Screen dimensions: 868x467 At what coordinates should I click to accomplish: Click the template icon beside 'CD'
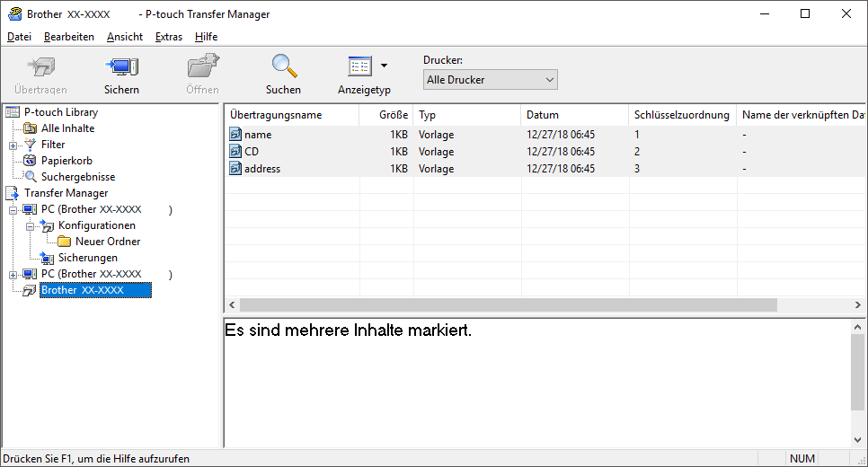coord(235,151)
